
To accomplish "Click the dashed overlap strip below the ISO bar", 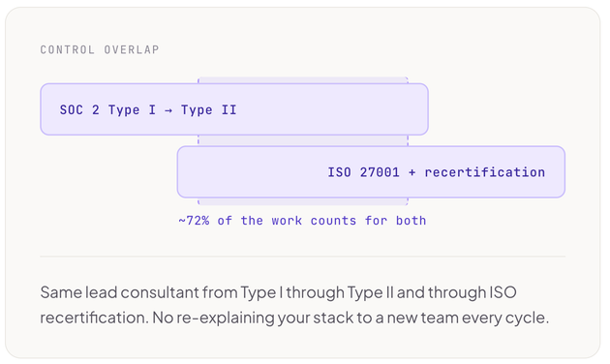I will coord(303,201).
